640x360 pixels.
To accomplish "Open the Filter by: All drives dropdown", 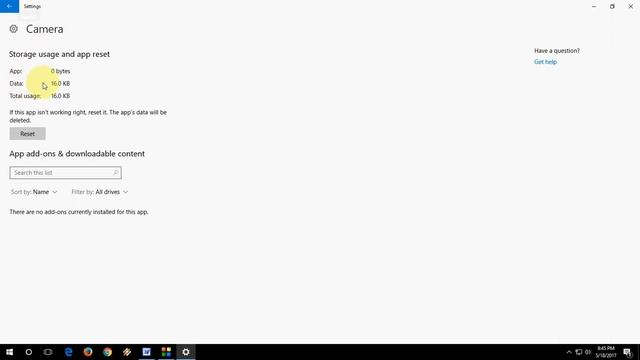I will click(x=100, y=192).
